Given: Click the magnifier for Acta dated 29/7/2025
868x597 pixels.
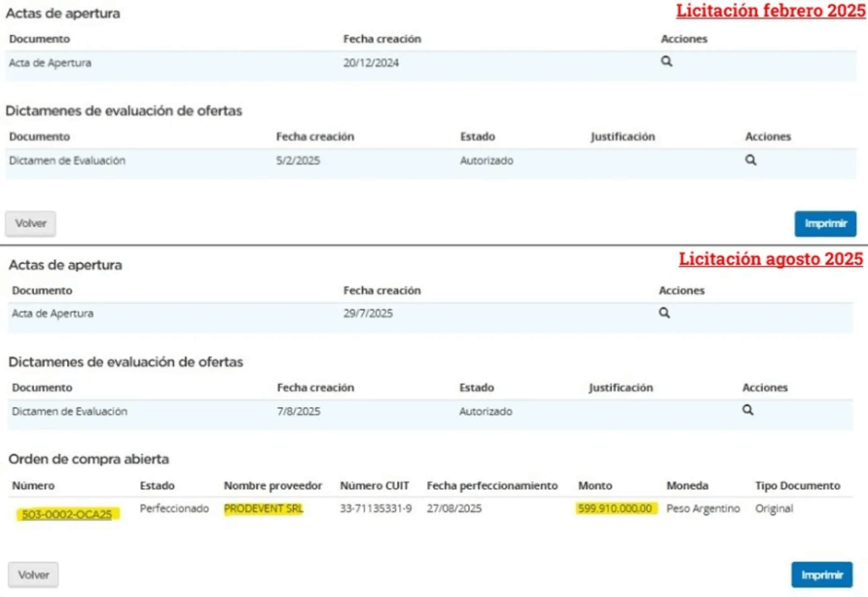Looking at the screenshot, I should point(665,313).
